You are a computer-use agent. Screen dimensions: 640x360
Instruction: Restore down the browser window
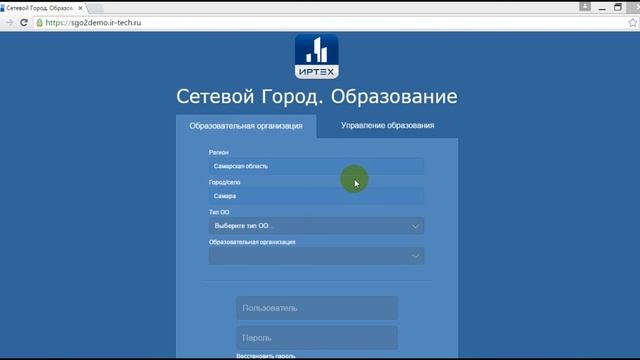click(x=618, y=7)
